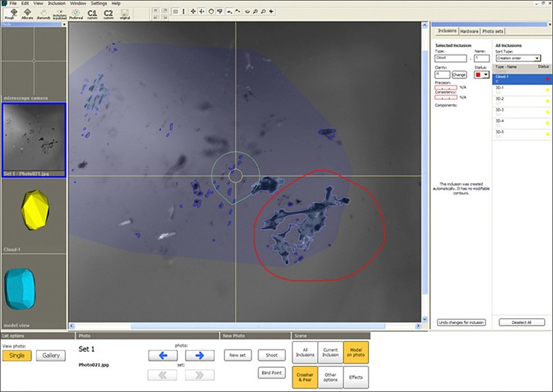Select the yellow Cloud-1 model thumbnail

tap(33, 209)
